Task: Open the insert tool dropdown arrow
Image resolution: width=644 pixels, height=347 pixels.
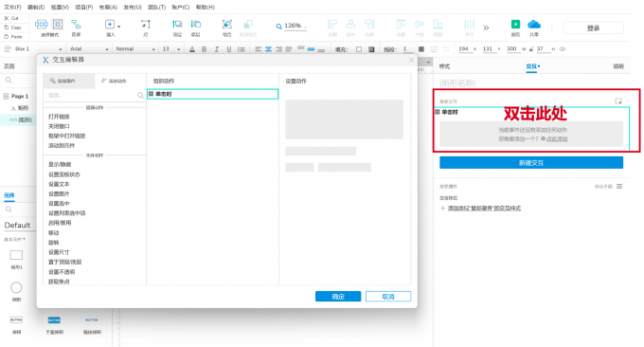Action: tap(119, 27)
